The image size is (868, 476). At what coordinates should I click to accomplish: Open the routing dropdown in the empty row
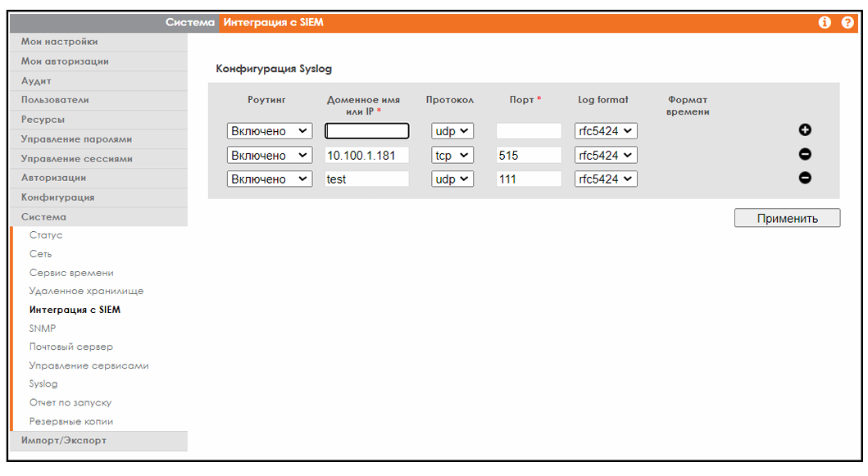(x=269, y=131)
